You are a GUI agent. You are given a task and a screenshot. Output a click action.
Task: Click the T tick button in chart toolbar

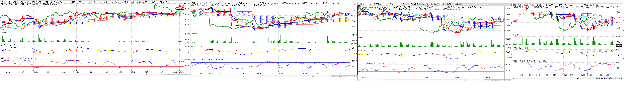tap(423, 4)
